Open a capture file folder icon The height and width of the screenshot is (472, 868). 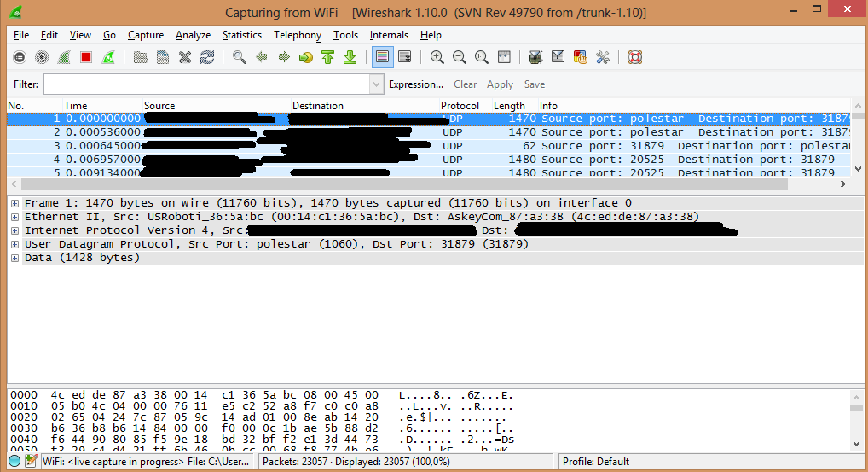point(140,57)
